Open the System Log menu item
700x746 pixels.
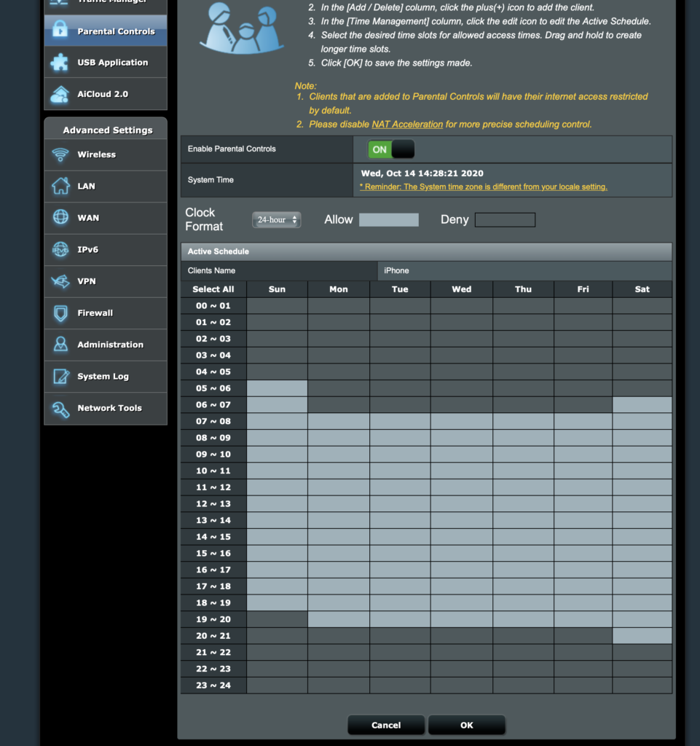tap(103, 377)
